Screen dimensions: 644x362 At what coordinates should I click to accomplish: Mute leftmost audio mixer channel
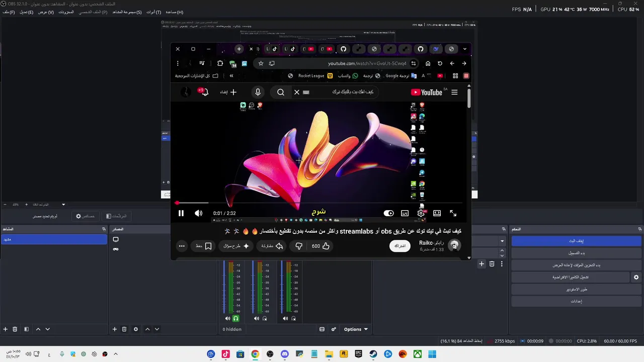(227, 318)
